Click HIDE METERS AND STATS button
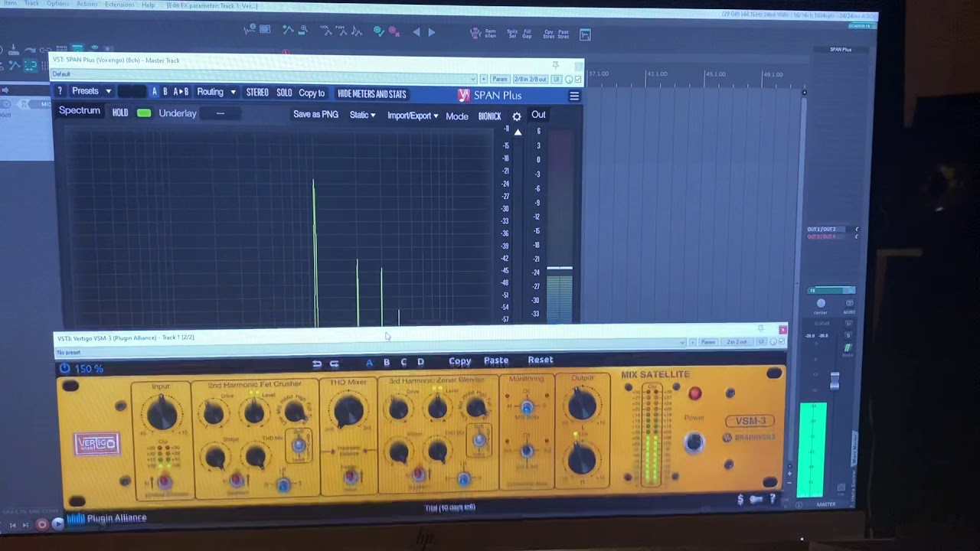This screenshot has height=551, width=980. click(372, 94)
